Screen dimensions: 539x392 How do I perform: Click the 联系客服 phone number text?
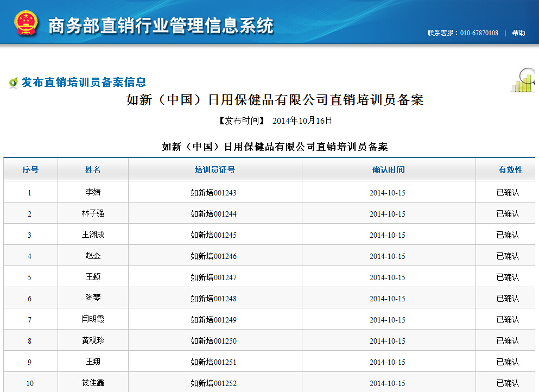point(462,33)
